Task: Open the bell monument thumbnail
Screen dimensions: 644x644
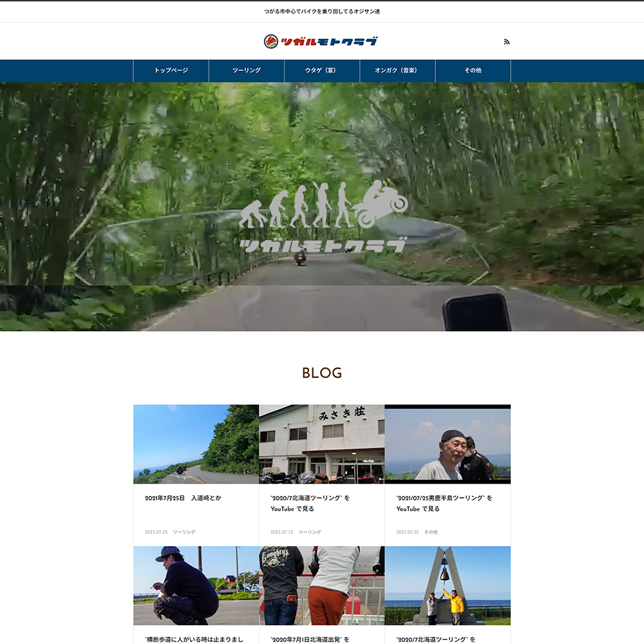Action: pos(448,585)
